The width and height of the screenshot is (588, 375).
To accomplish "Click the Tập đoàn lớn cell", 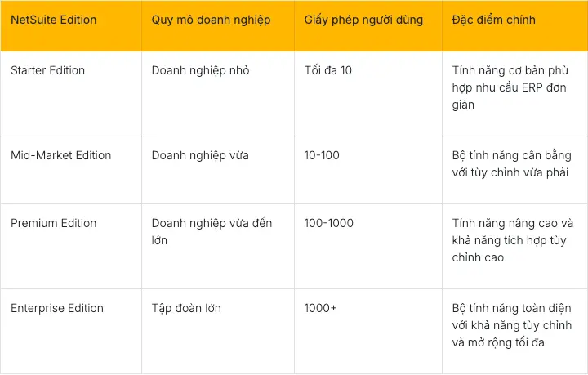I will click(186, 308).
